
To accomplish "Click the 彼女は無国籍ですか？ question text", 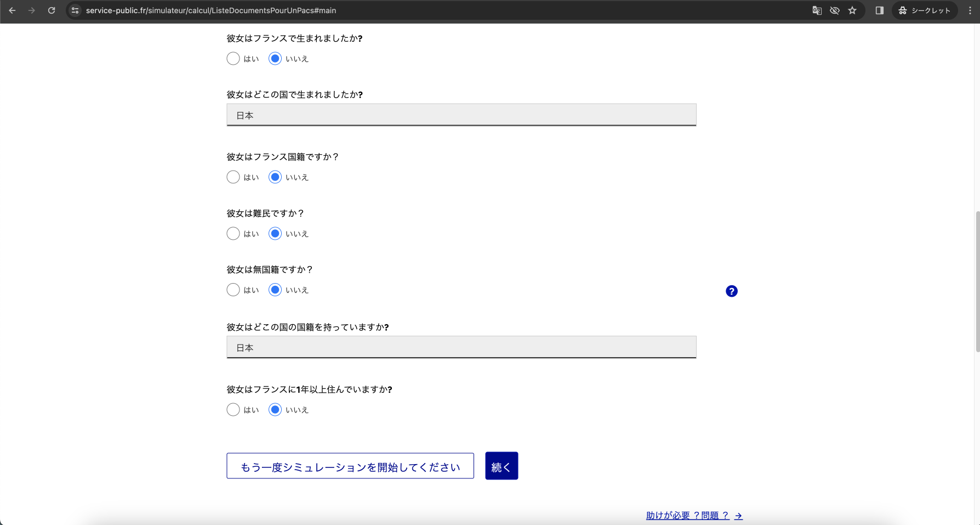I will coord(270,269).
